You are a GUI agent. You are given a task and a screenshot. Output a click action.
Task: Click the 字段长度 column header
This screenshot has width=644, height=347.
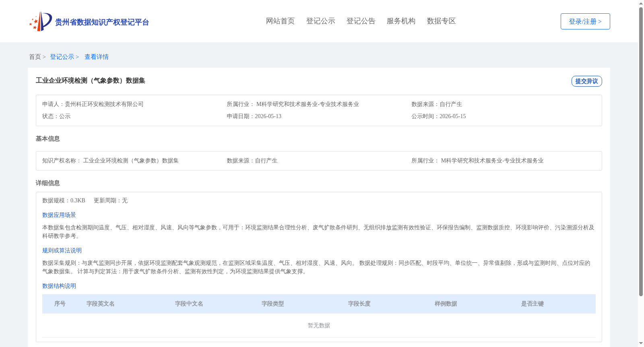(359, 304)
